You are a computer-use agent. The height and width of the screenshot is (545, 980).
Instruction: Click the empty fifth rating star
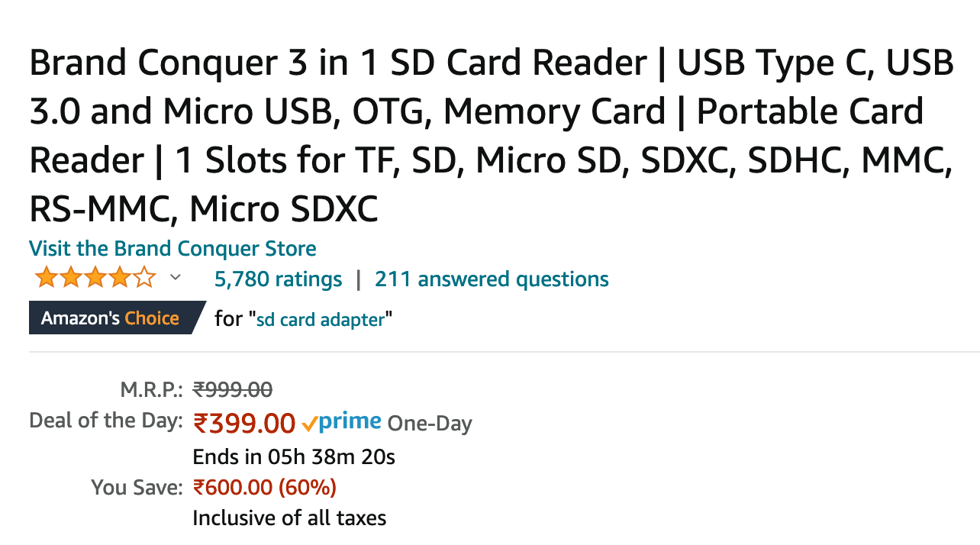click(x=144, y=278)
